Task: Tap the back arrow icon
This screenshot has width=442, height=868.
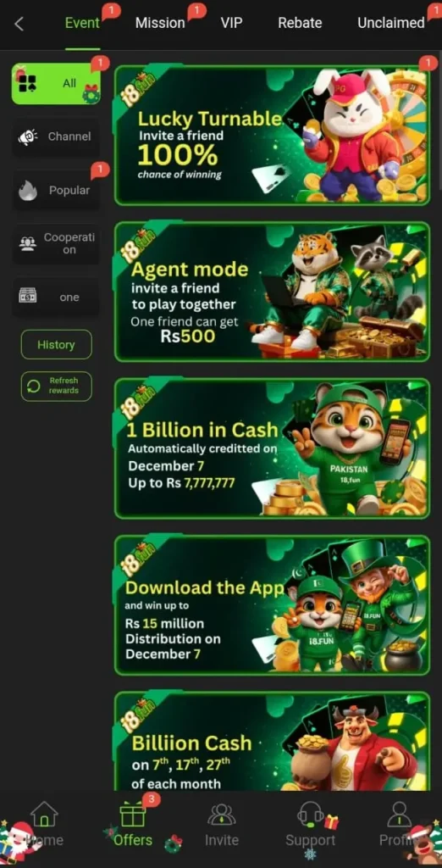Action: click(19, 24)
